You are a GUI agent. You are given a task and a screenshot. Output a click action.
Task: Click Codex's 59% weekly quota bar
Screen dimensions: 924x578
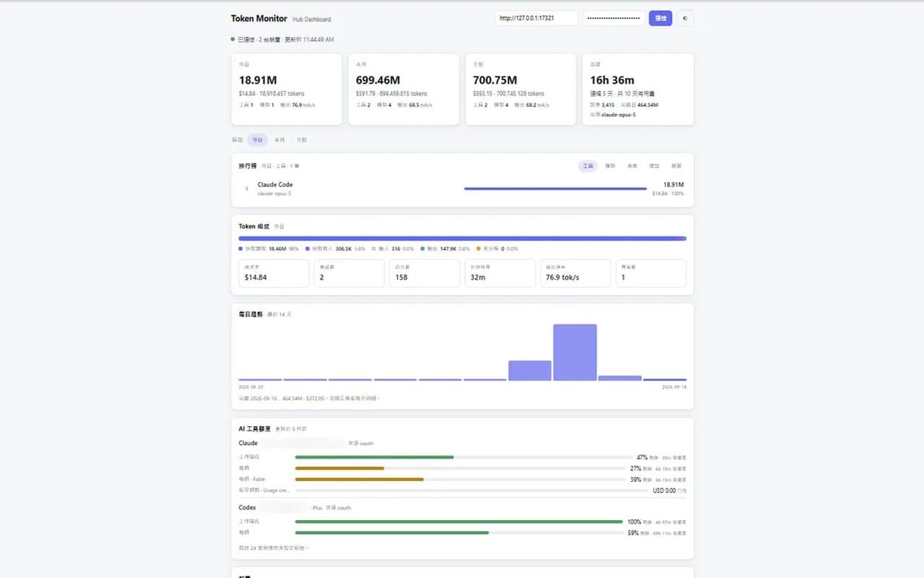pos(460,532)
